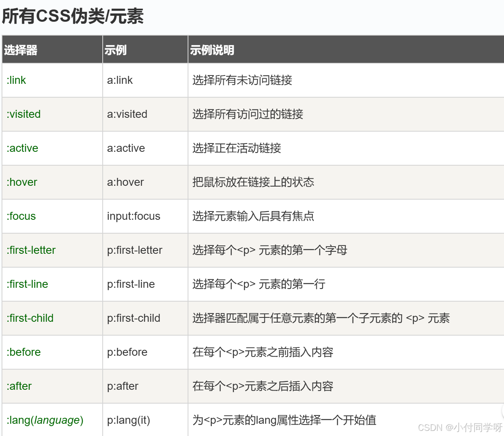Select description 在每个<p>元素之前插入内容

pos(263,352)
